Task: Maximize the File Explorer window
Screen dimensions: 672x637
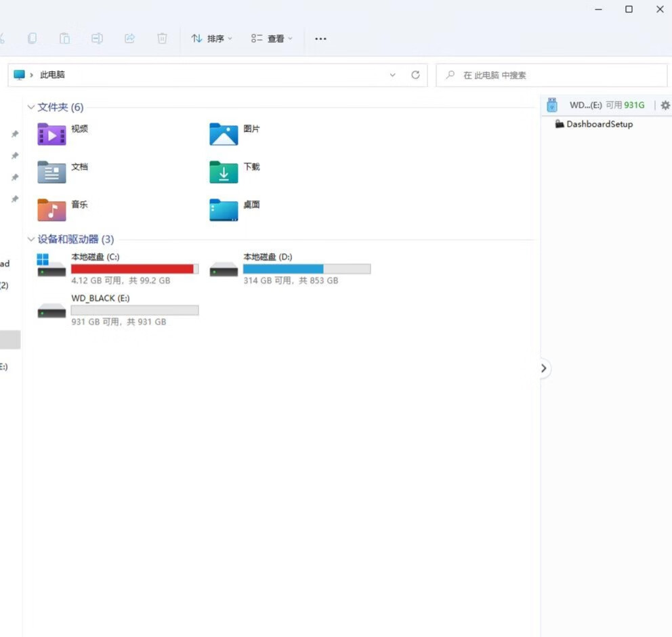Action: [x=629, y=9]
